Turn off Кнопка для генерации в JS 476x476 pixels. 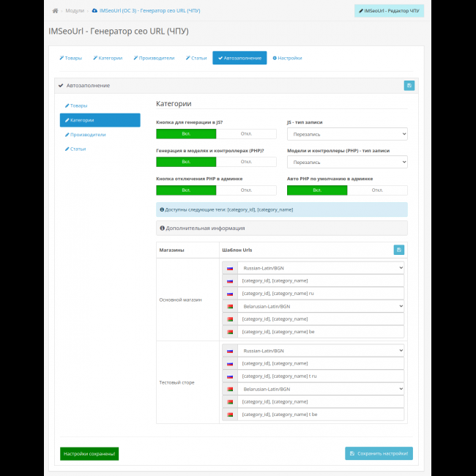[x=246, y=134]
